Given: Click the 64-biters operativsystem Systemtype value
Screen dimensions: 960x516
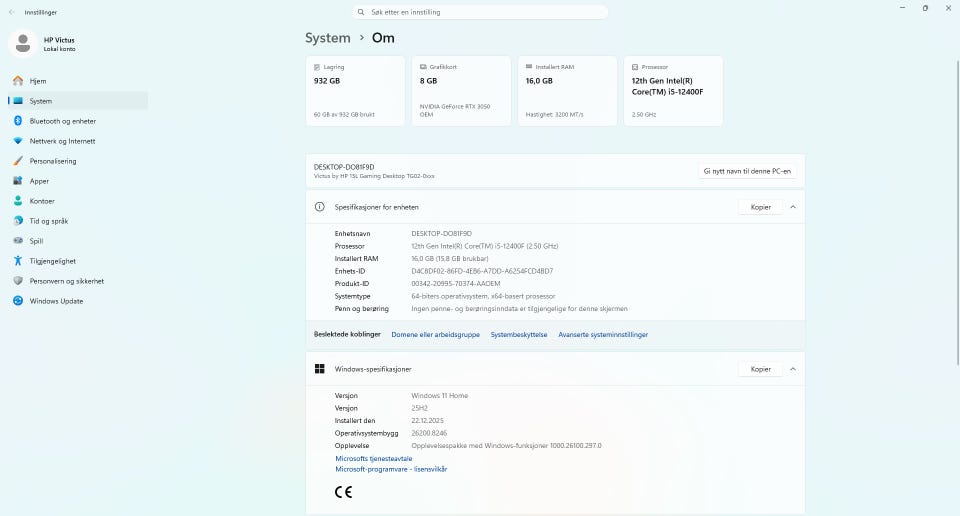Looking at the screenshot, I should coord(483,296).
